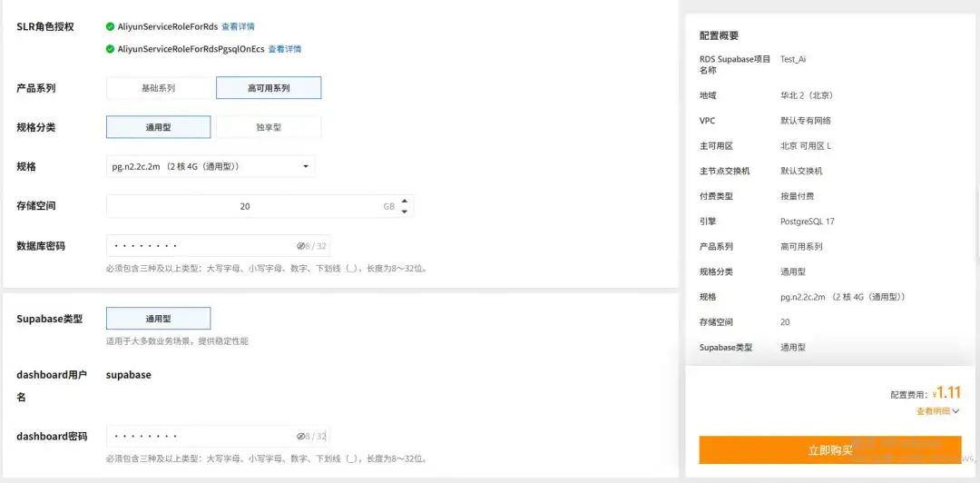980x483 pixels.
Task: Click the SLR角色授权 label
Action: (45, 26)
